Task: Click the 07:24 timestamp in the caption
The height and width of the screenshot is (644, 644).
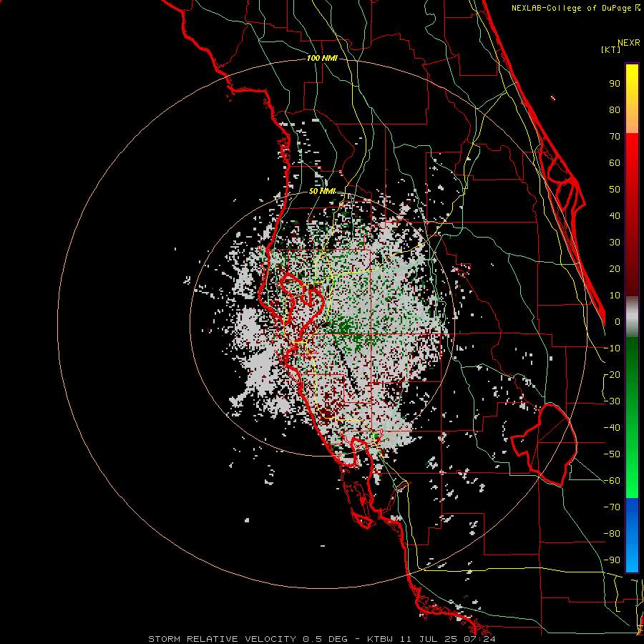Action: 479,639
